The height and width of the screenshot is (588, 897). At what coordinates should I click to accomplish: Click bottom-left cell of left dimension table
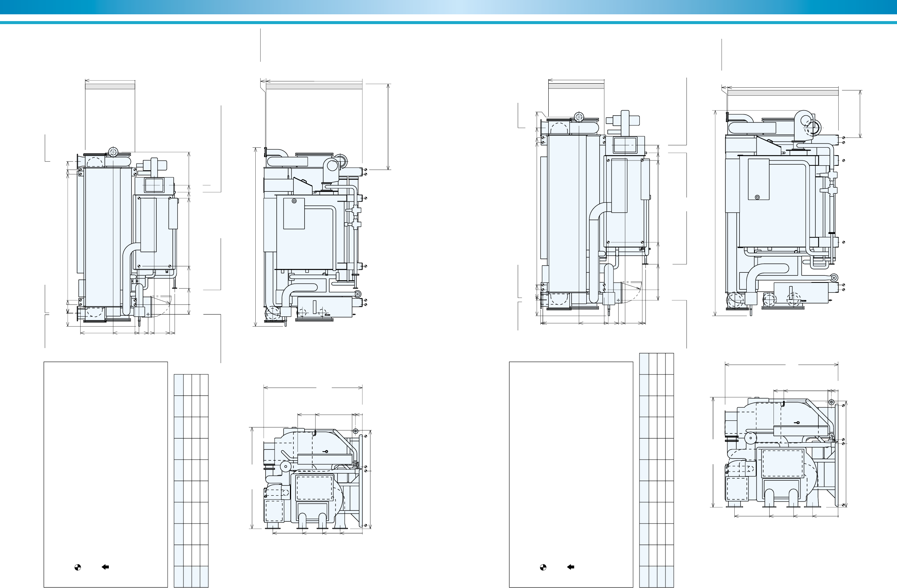click(x=178, y=577)
